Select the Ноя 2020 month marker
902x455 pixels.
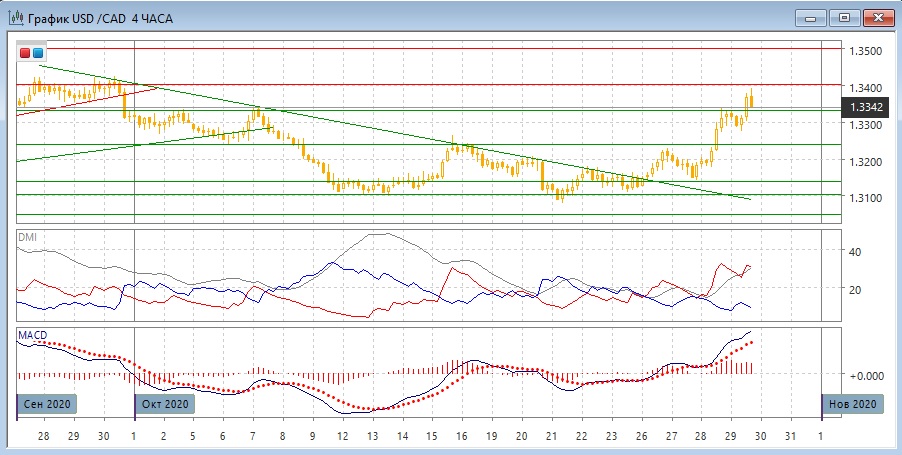click(853, 404)
